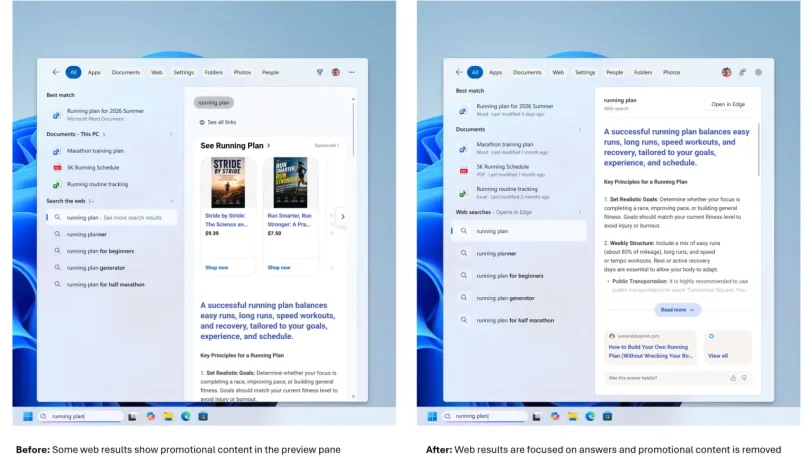Click the running plan chip in Before preview
Screen dimensions: 812x457
[x=213, y=103]
